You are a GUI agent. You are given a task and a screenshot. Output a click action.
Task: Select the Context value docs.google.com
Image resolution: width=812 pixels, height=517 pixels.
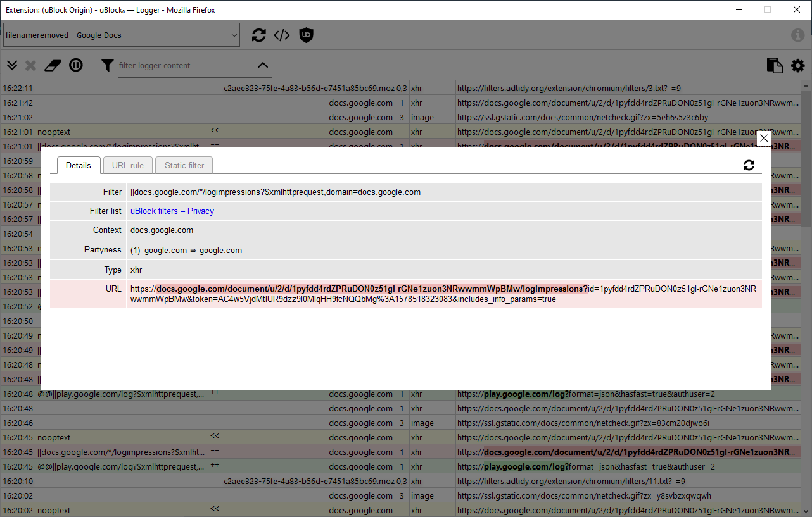[162, 230]
